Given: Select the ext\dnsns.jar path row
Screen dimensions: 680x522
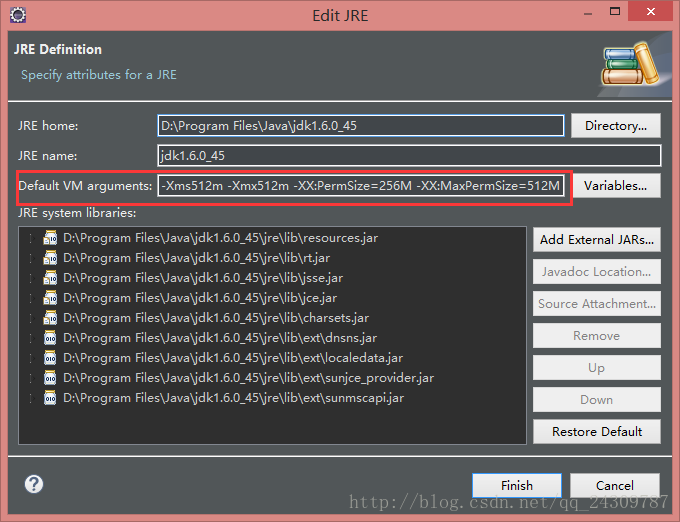Looking at the screenshot, I should pyautogui.click(x=220, y=338).
